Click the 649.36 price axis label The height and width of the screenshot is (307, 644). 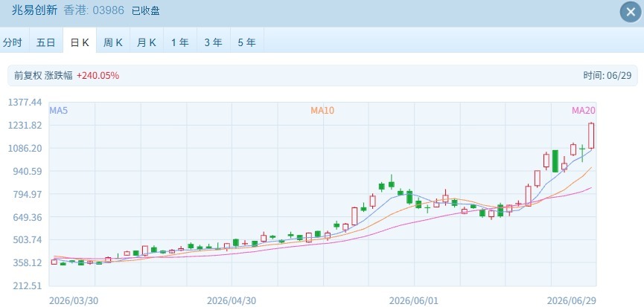pyautogui.click(x=27, y=217)
